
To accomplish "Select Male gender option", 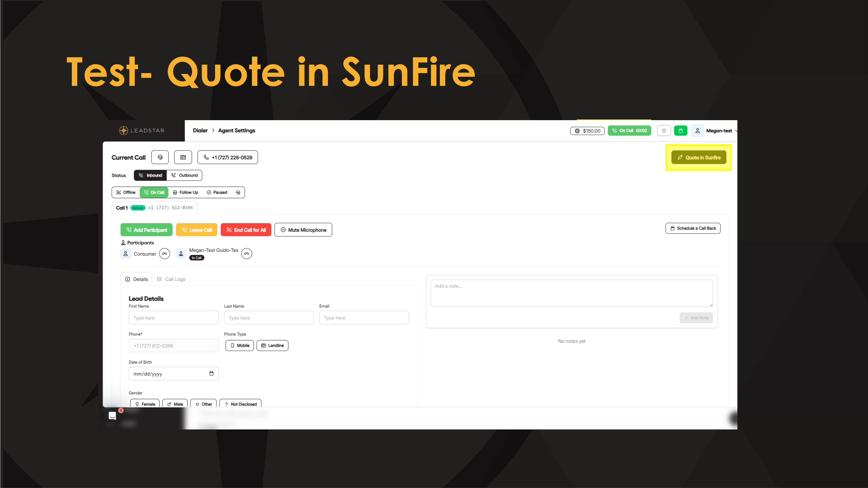I will [x=175, y=404].
